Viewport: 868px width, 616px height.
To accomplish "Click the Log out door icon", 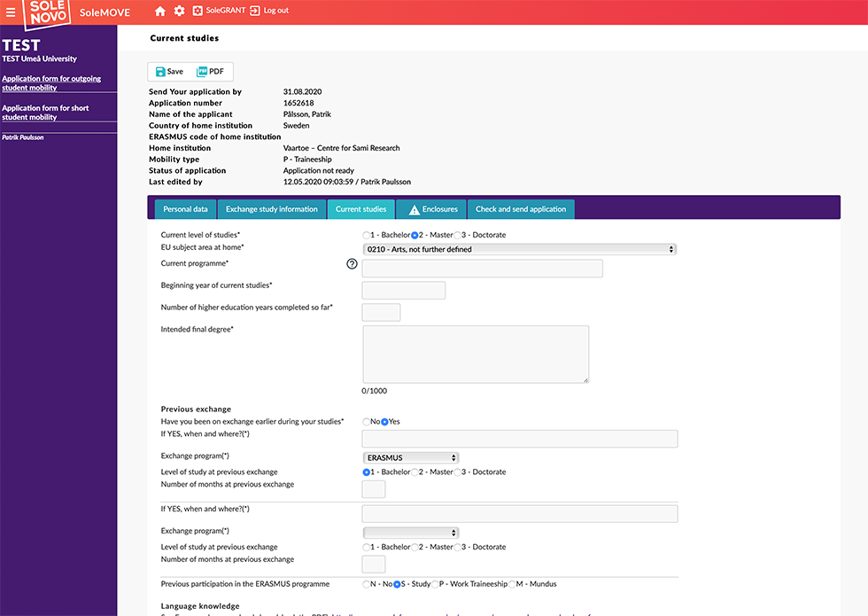I will point(255,11).
